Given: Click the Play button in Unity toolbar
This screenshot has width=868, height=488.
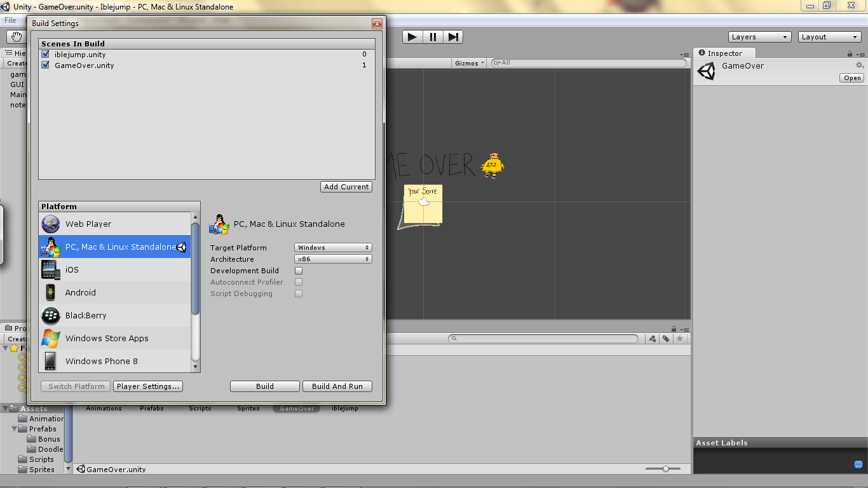Looking at the screenshot, I should pos(412,37).
